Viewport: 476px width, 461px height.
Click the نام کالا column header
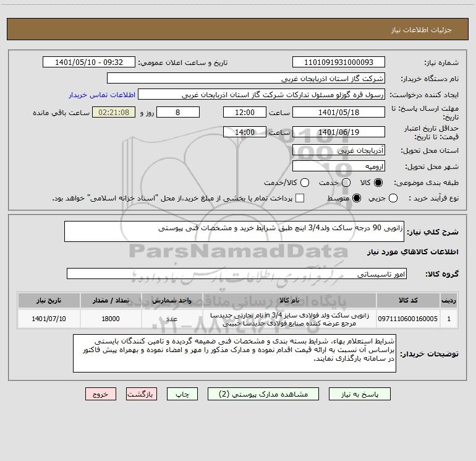tap(289, 300)
